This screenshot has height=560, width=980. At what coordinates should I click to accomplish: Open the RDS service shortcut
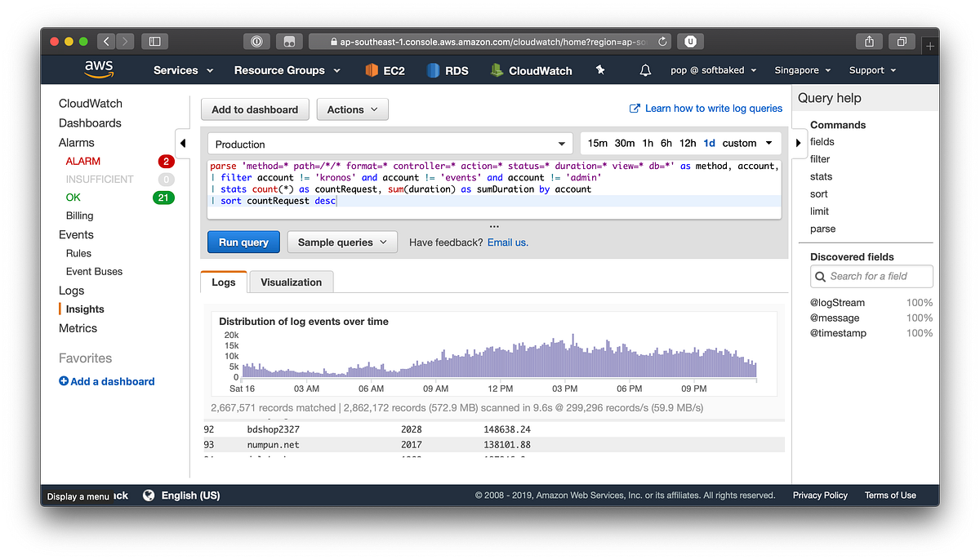447,70
